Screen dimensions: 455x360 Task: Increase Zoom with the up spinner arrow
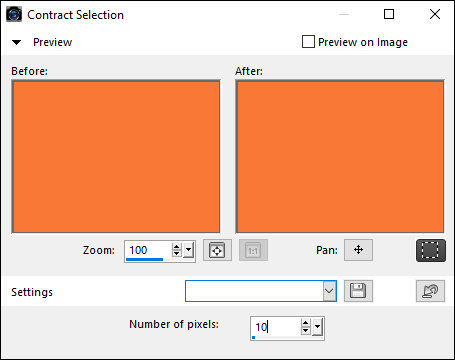click(177, 247)
